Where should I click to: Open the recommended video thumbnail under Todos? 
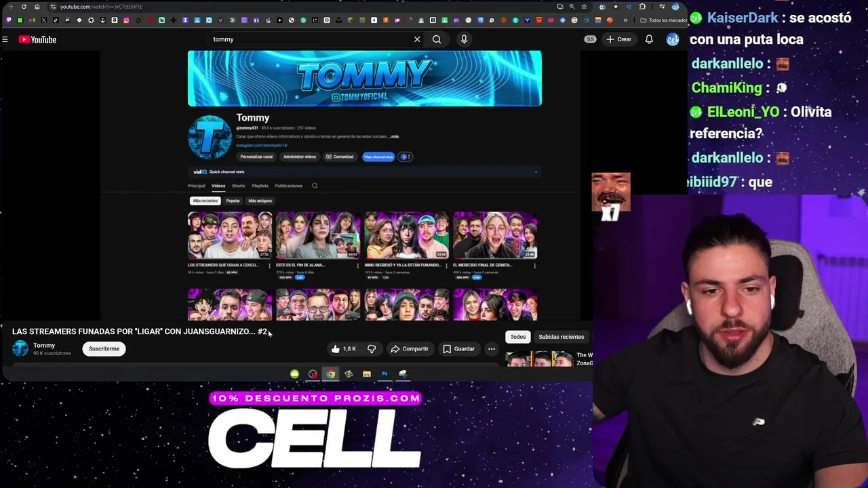(539, 359)
